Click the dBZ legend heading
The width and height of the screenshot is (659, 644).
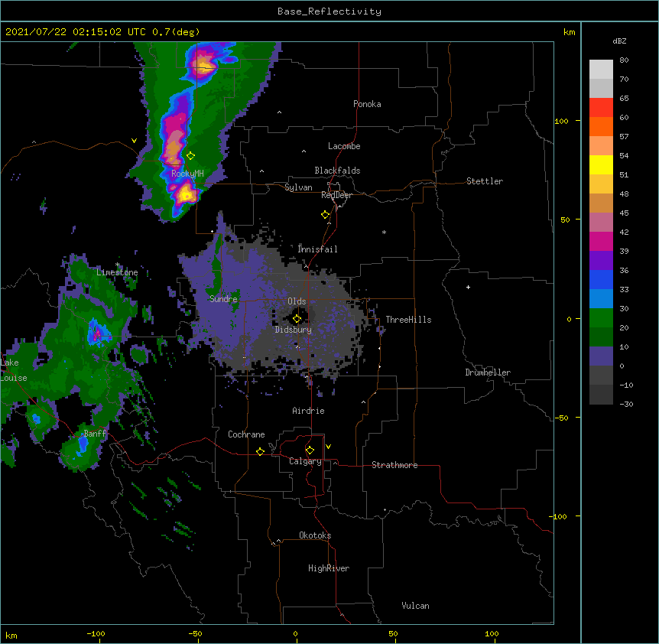coord(619,41)
